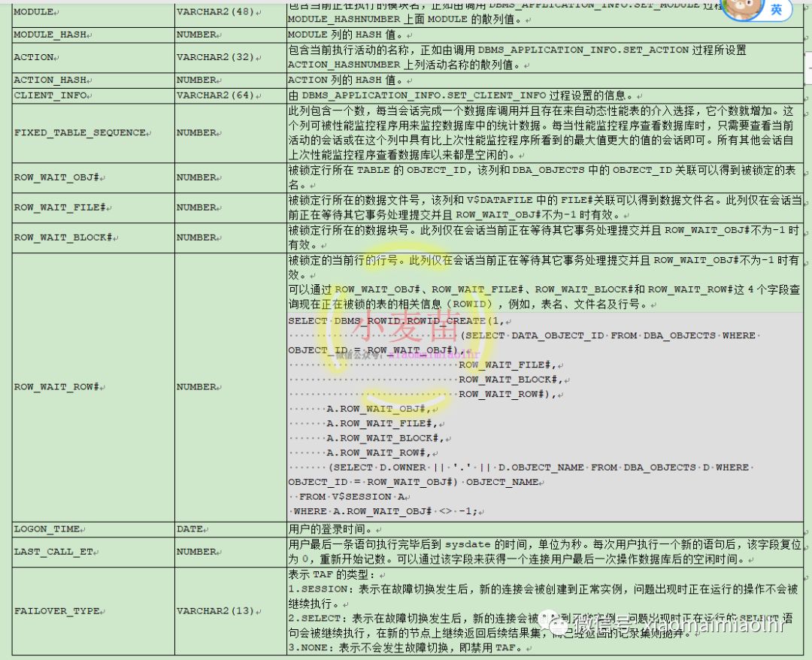The height and width of the screenshot is (660, 812).
Task: Click the VARCHAR2(64) datatype cell
Action: click(231, 95)
